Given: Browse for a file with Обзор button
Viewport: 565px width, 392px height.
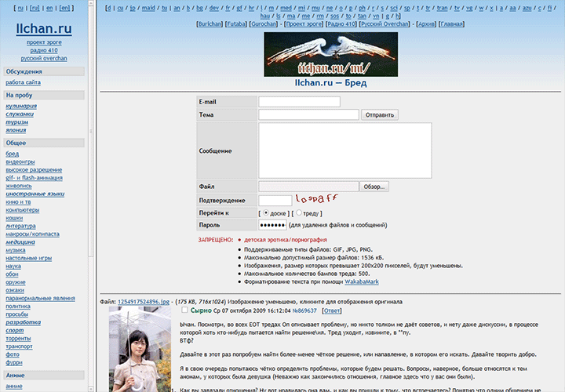Looking at the screenshot, I should coord(374,187).
